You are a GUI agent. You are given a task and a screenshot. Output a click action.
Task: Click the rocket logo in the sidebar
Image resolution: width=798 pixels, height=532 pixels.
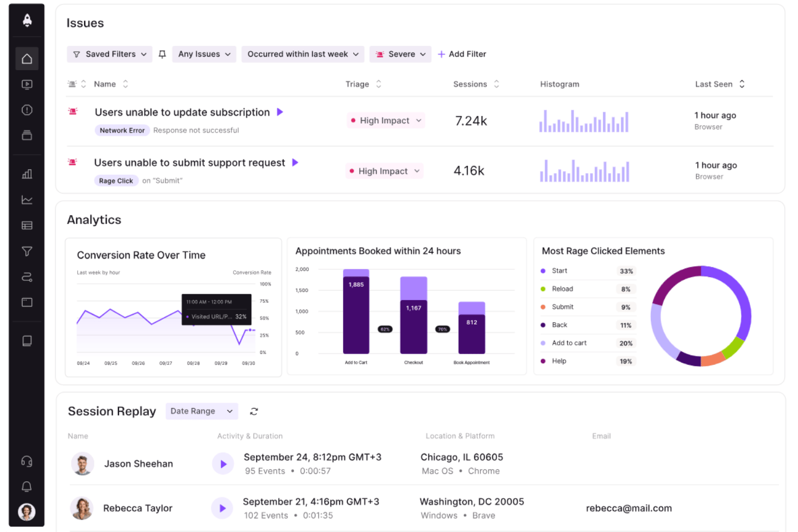pyautogui.click(x=27, y=20)
